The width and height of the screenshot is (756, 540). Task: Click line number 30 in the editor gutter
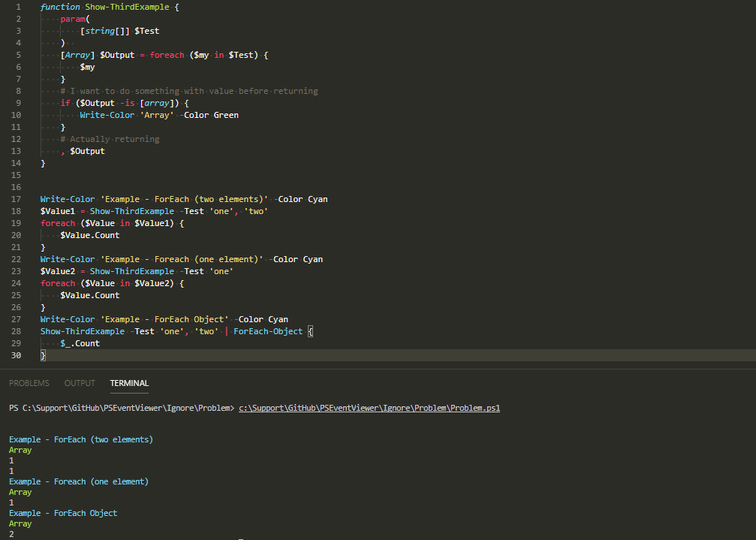click(x=16, y=354)
